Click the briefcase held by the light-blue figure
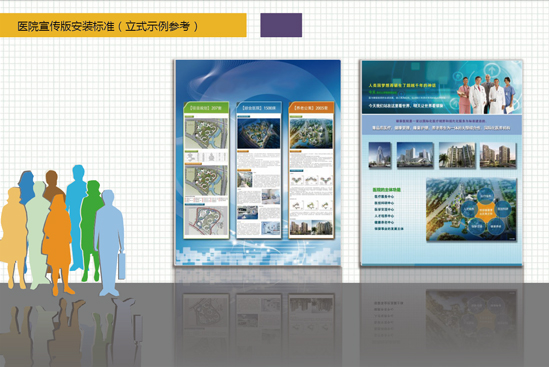 point(121,265)
